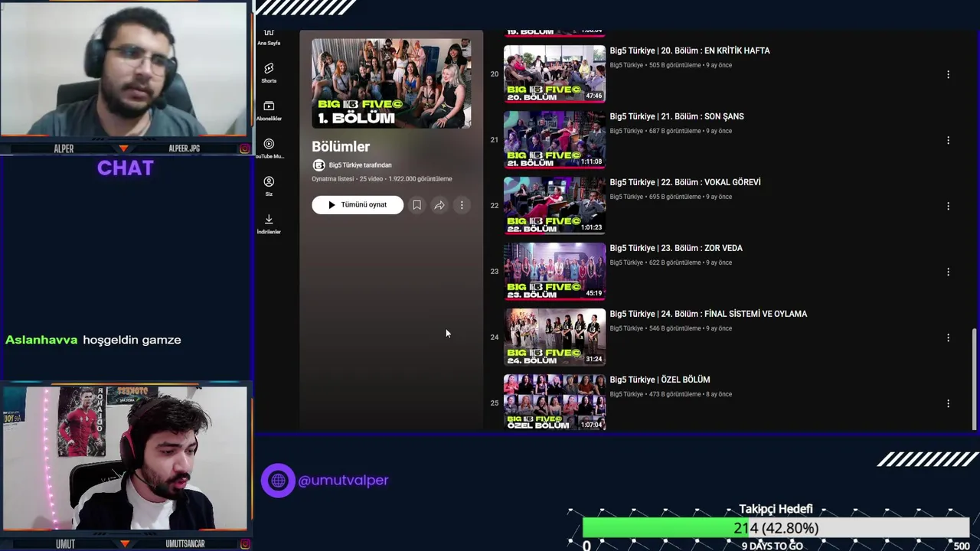Click the 21. Bölüm video thumbnail

[554, 139]
